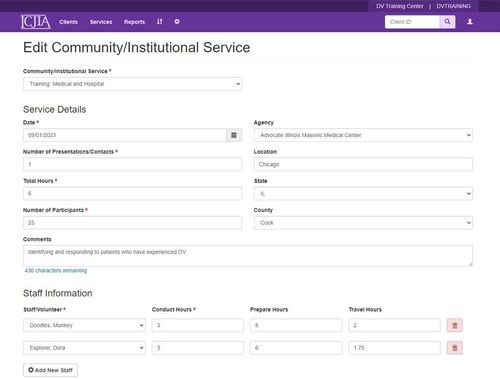
Task: Click the 'Service Details' heading
Action: 55,109
